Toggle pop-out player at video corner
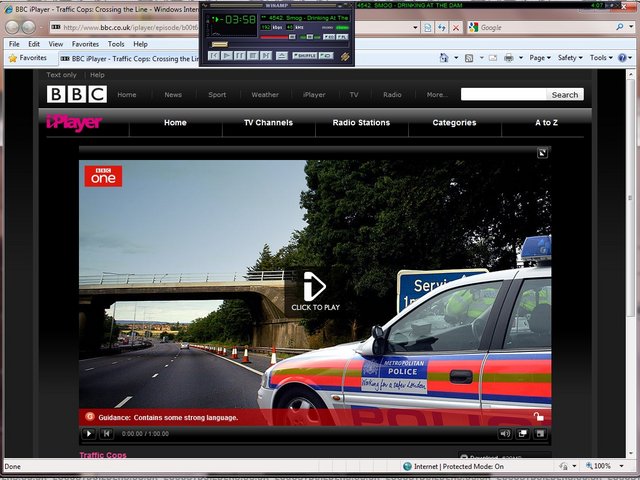This screenshot has width=640, height=480. pyautogui.click(x=542, y=153)
